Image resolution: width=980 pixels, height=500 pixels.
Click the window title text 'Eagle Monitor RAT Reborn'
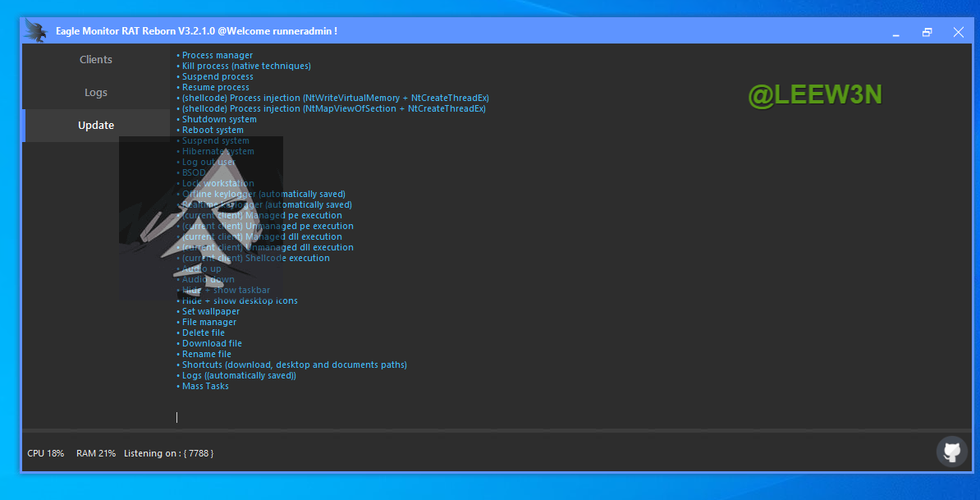pyautogui.click(x=135, y=31)
